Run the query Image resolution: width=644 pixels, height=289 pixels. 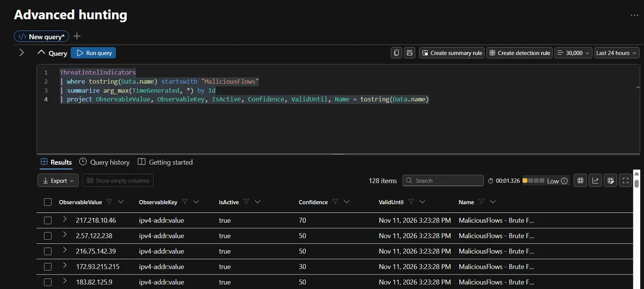[93, 53]
